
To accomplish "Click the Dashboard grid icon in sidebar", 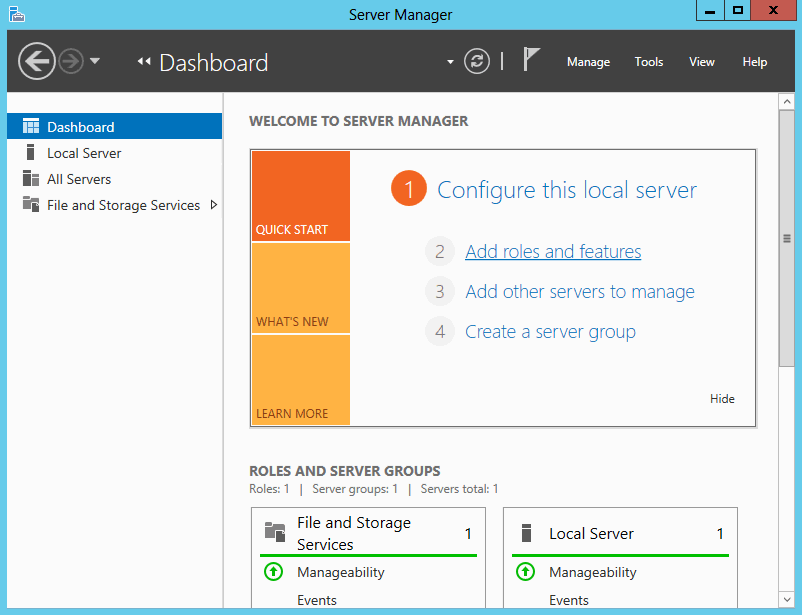I will [x=31, y=126].
